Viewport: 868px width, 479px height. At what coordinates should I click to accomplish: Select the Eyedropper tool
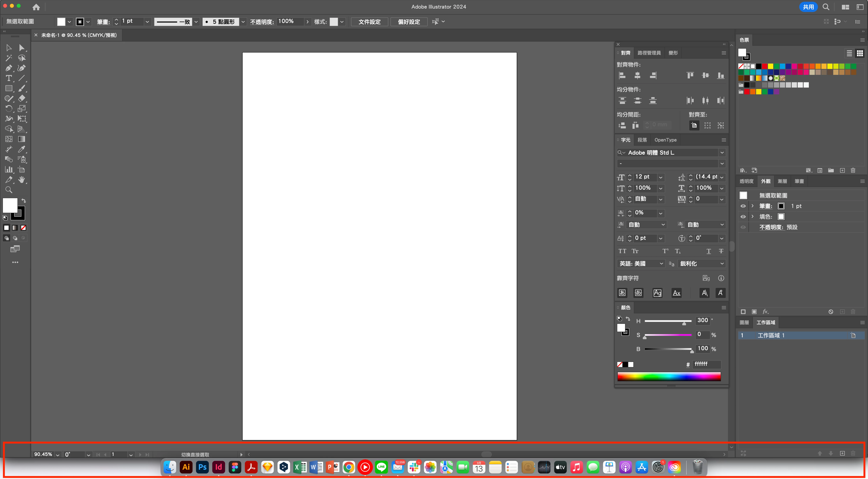[22, 149]
